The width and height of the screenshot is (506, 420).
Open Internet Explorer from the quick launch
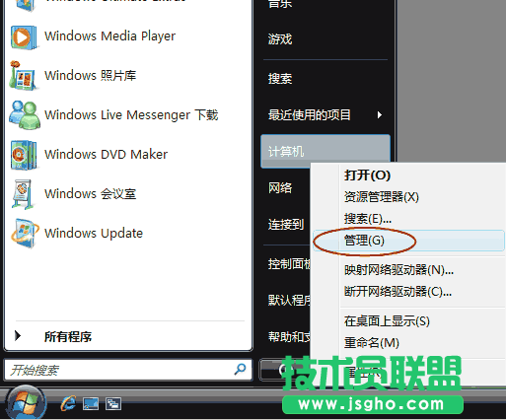click(68, 403)
